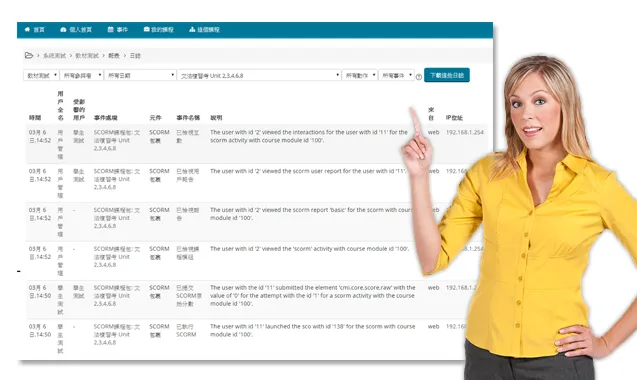The height and width of the screenshot is (380, 637).
Task: Click description "launched the sco with id '138'"
Action: 313,330
